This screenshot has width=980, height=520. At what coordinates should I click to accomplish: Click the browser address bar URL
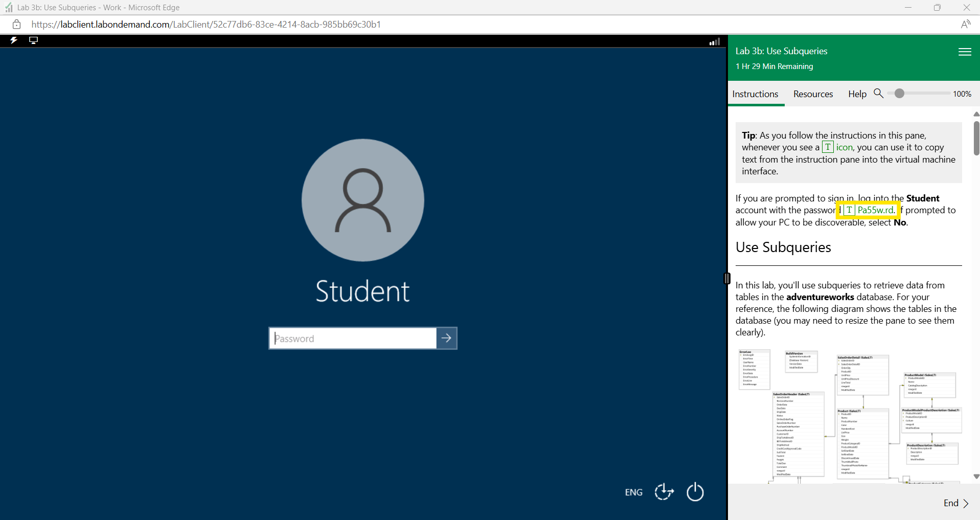206,24
